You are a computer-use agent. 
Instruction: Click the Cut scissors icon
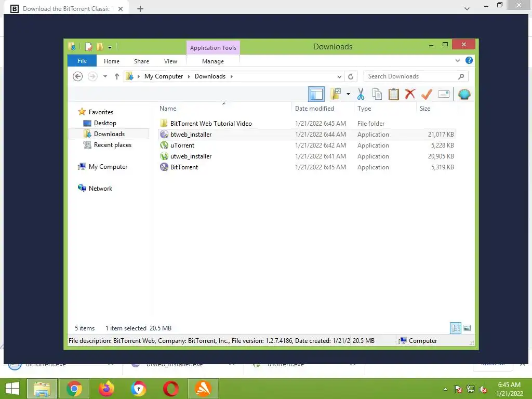(x=361, y=94)
